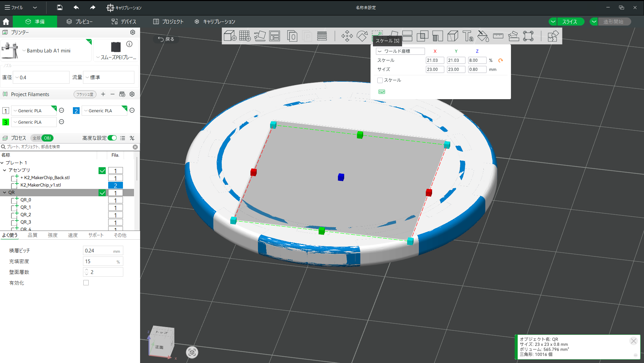Viewport: 644px width, 363px height.
Task: Open the Text shape tool
Action: pyautogui.click(x=468, y=36)
